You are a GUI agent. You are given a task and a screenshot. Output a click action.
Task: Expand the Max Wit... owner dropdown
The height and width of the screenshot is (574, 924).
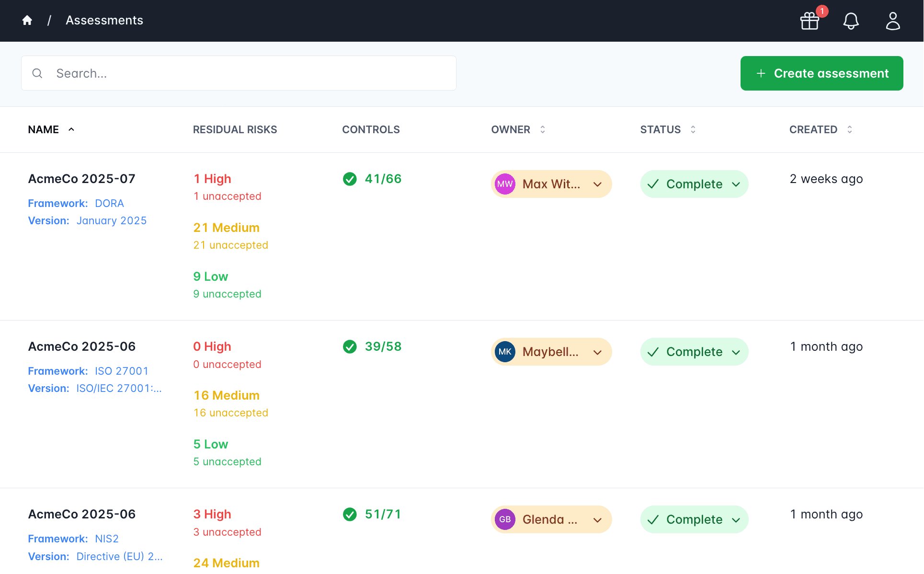point(597,184)
